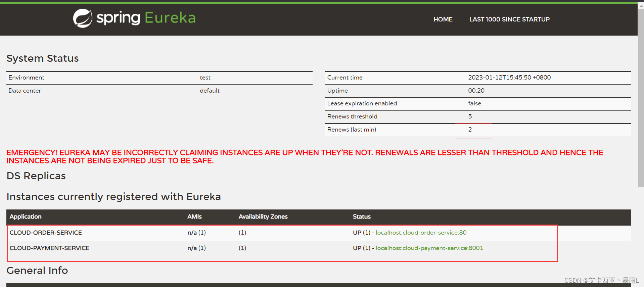Click the System Status heading
This screenshot has height=287, width=644.
[43, 58]
